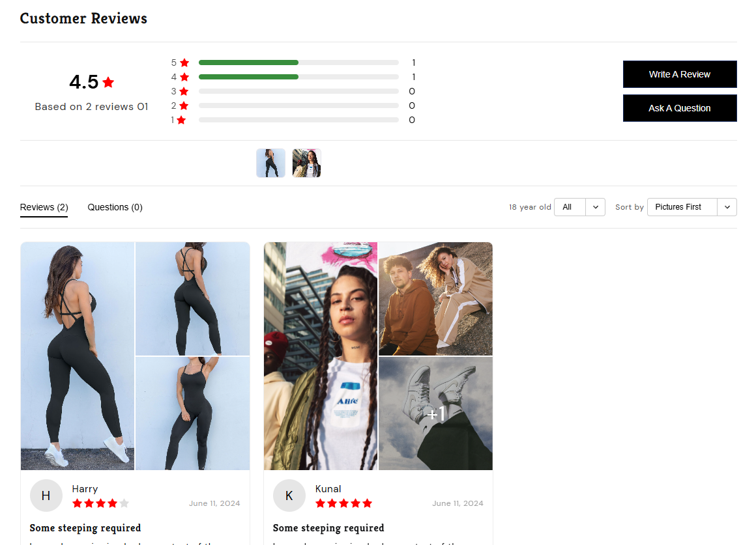
Task: Click the red star next to the 4 label
Action: 184,77
